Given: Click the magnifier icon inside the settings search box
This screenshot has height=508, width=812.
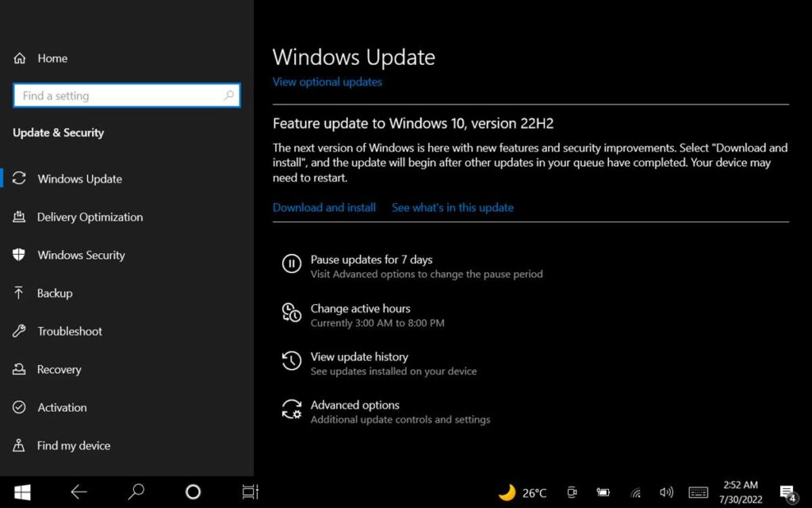Looking at the screenshot, I should pos(229,95).
